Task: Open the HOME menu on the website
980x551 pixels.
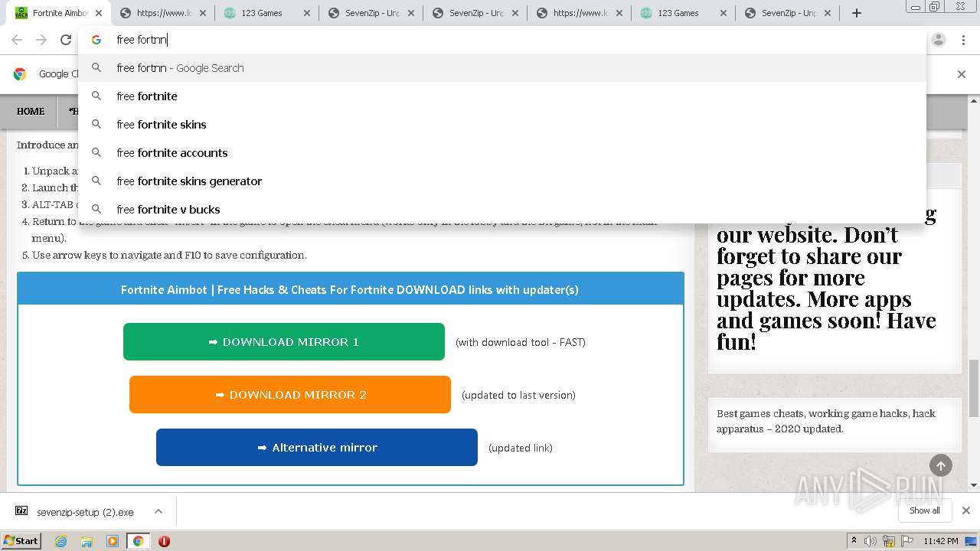Action: click(x=31, y=111)
